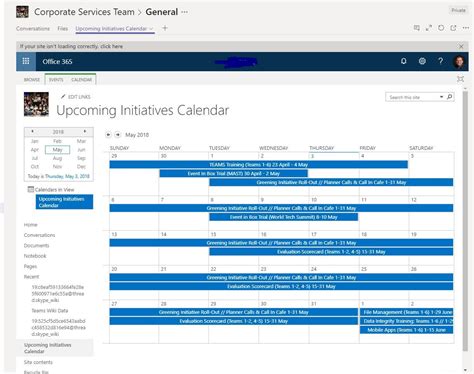Click the focus on content icon
The image size is (474, 374).
[460, 79]
